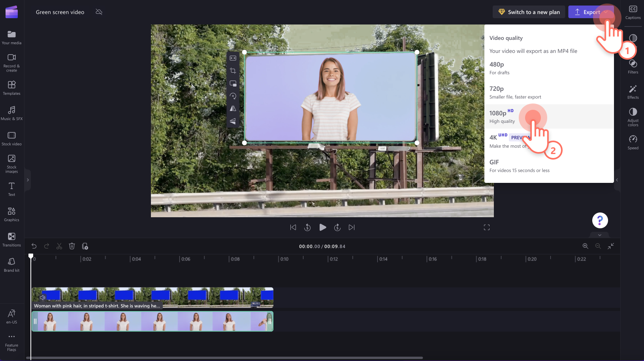Click the help question mark button

(600, 220)
